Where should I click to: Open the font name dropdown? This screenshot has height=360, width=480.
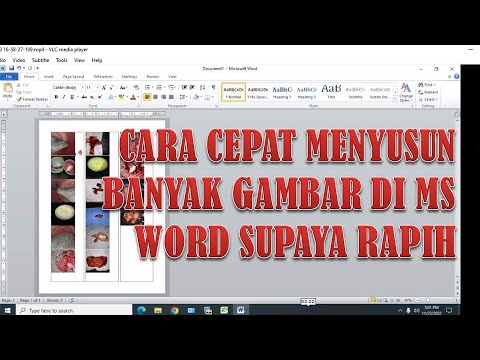coord(83,87)
